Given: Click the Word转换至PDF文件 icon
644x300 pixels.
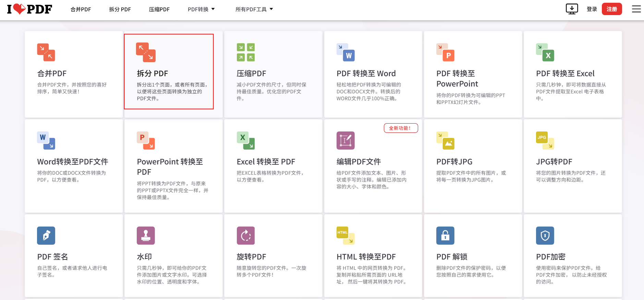Looking at the screenshot, I should click(x=46, y=141).
